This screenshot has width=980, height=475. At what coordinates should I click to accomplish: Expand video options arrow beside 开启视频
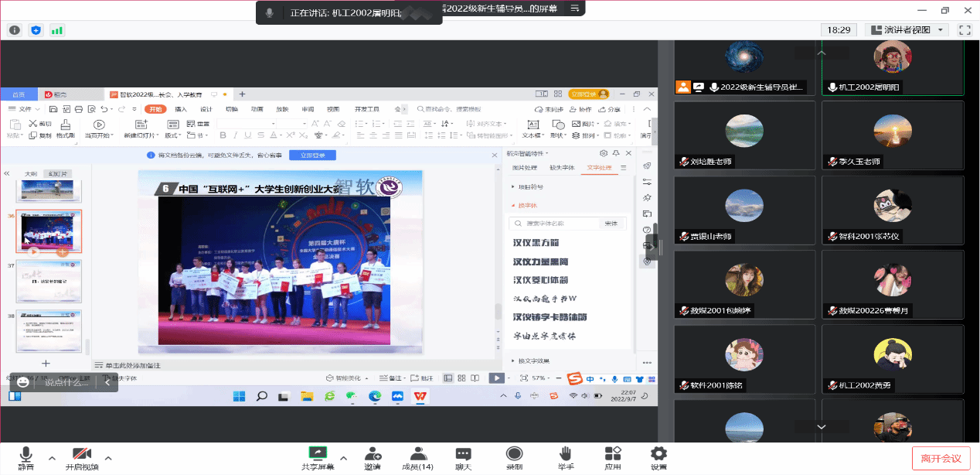108,458
